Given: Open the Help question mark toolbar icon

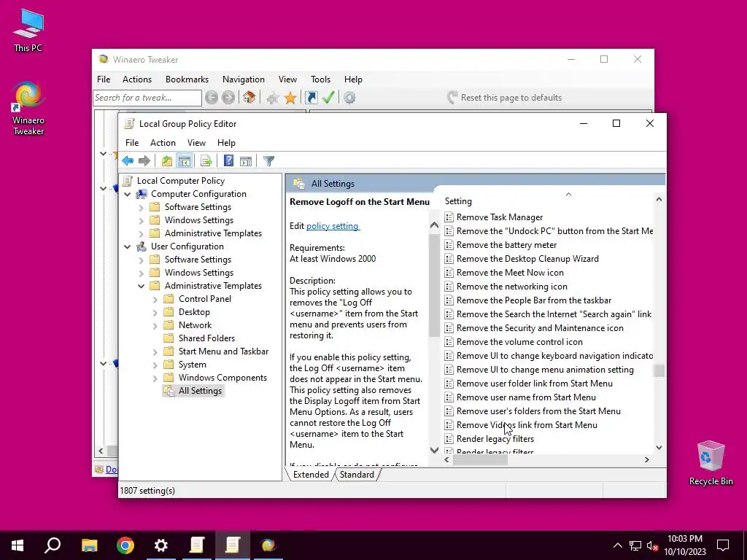Looking at the screenshot, I should [228, 161].
